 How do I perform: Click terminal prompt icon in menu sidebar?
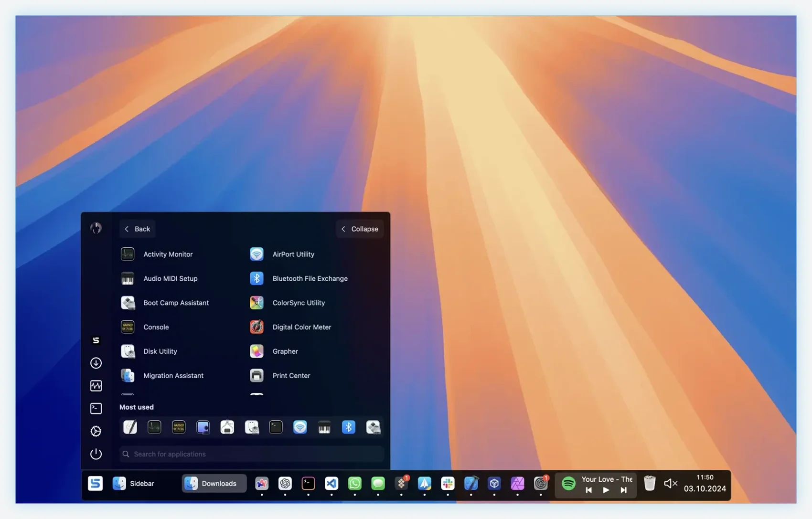[x=96, y=409]
